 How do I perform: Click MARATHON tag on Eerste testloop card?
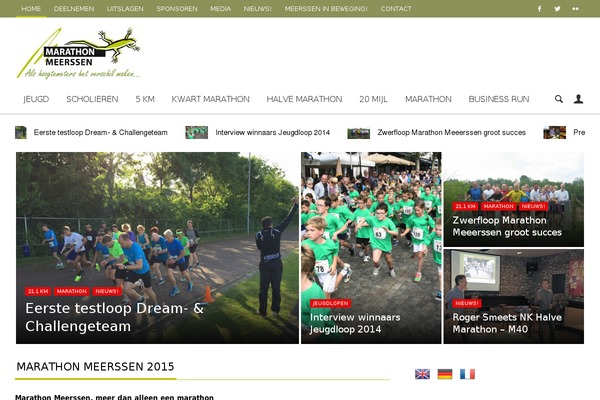(72, 291)
